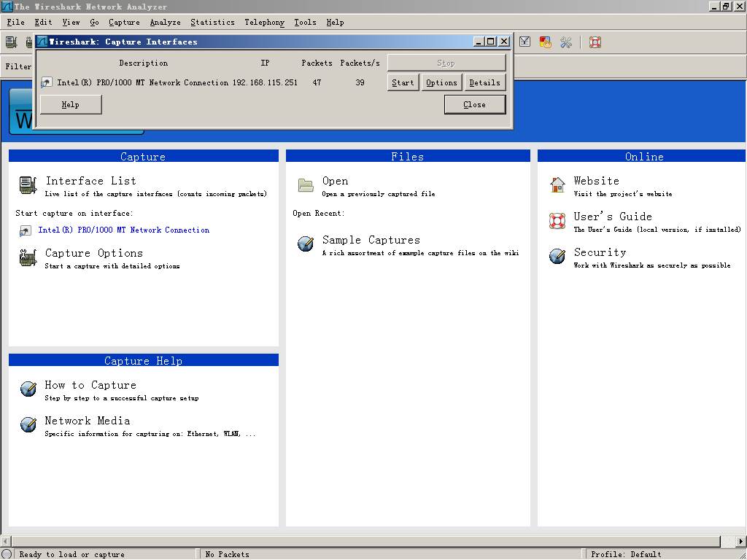747x560 pixels.
Task: Click Help button in Capture Interfaces dialog
Action: pyautogui.click(x=71, y=105)
